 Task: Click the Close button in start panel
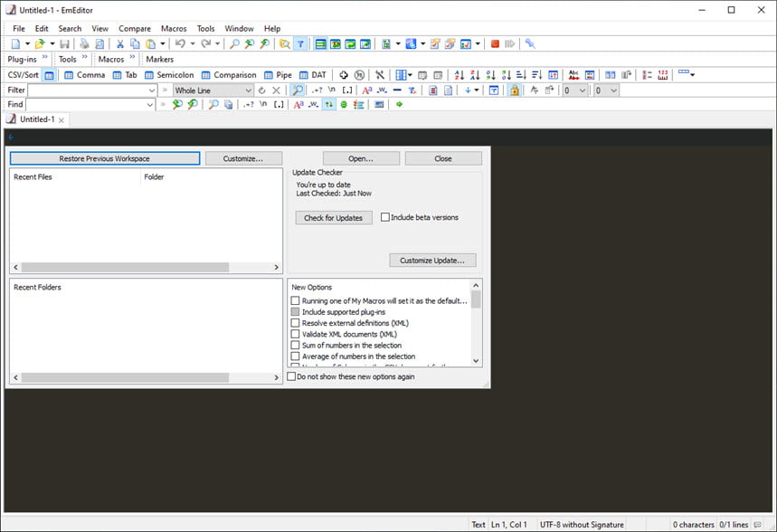pyautogui.click(x=443, y=158)
